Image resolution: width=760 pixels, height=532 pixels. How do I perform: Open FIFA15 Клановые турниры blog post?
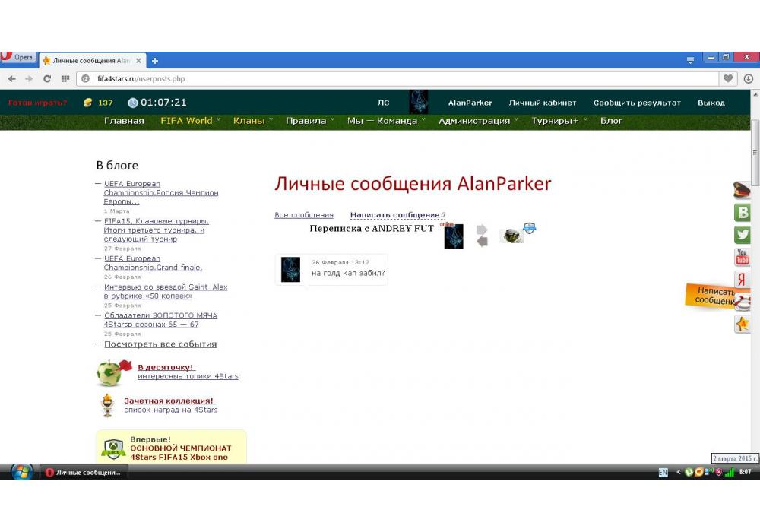tap(156, 230)
